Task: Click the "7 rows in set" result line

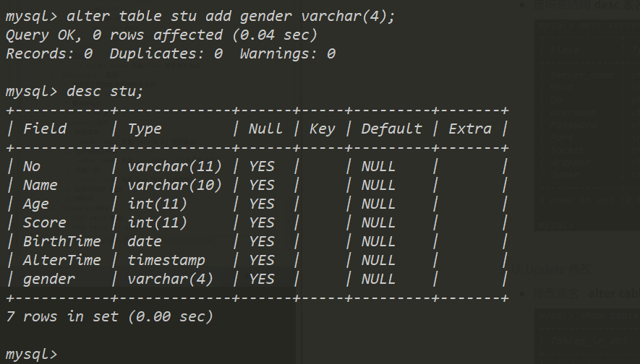Action: (109, 316)
